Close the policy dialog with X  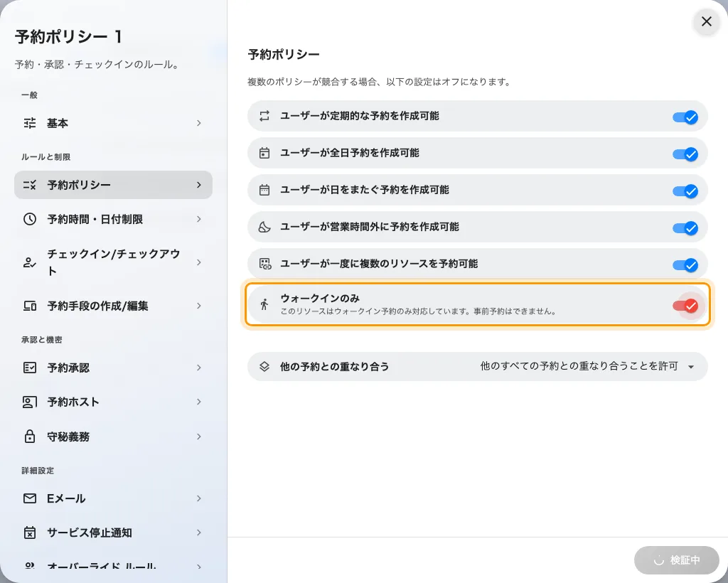(x=706, y=21)
